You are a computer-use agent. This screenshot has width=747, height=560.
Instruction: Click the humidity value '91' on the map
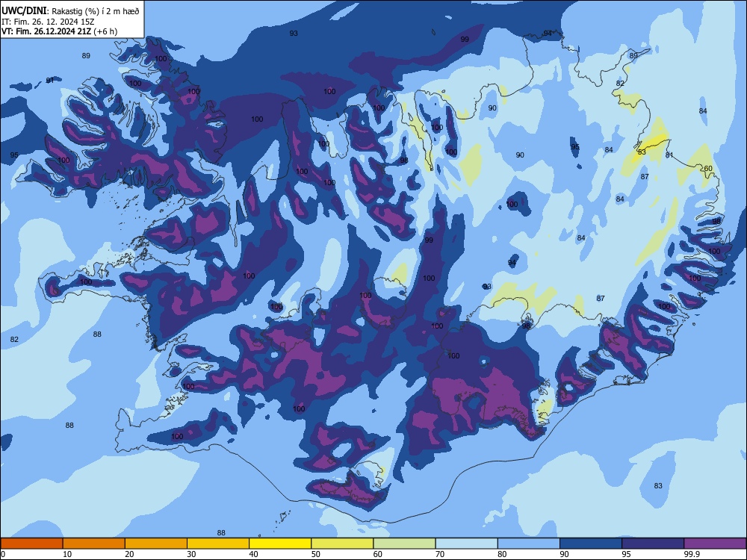[50, 80]
